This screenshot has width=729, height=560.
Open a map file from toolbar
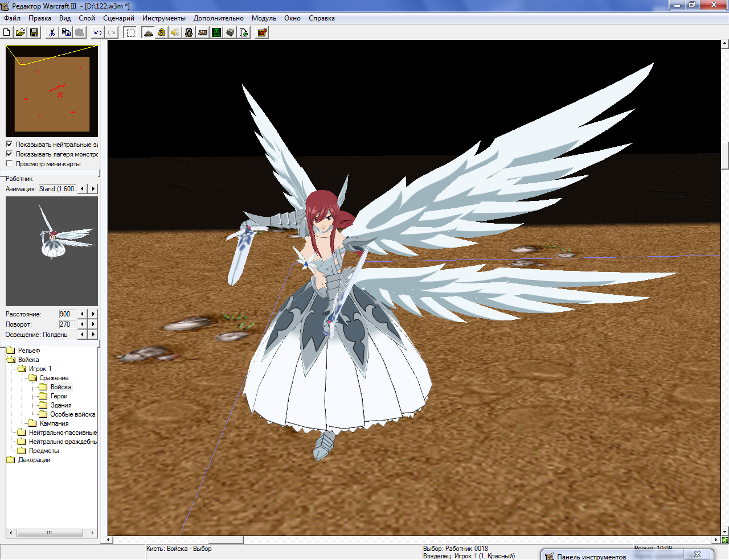coord(21,32)
